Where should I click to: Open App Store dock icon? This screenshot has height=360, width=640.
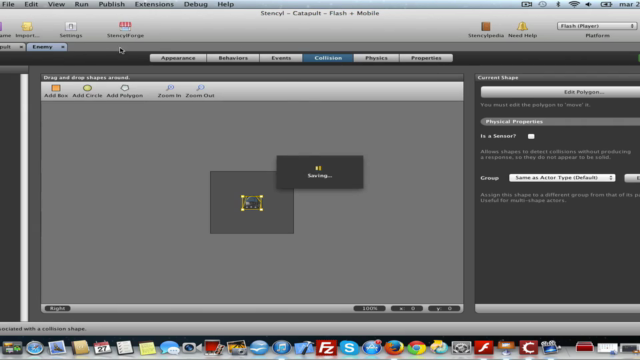[x=371, y=348]
